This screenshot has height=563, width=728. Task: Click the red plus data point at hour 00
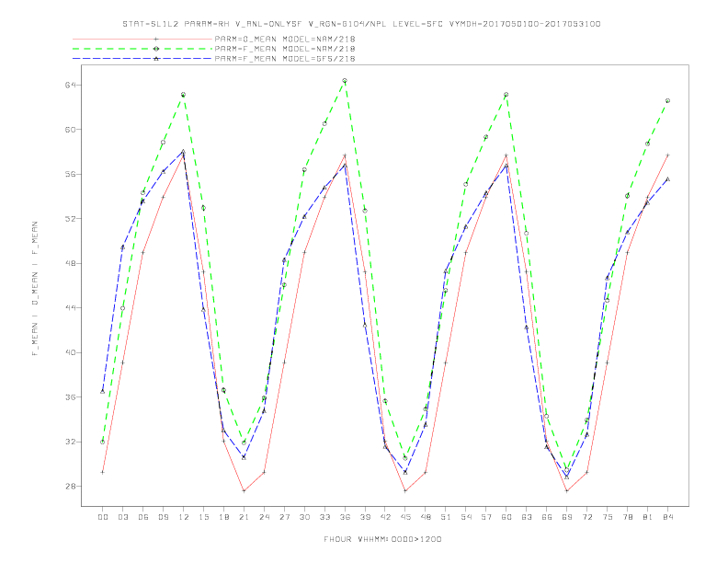click(103, 473)
